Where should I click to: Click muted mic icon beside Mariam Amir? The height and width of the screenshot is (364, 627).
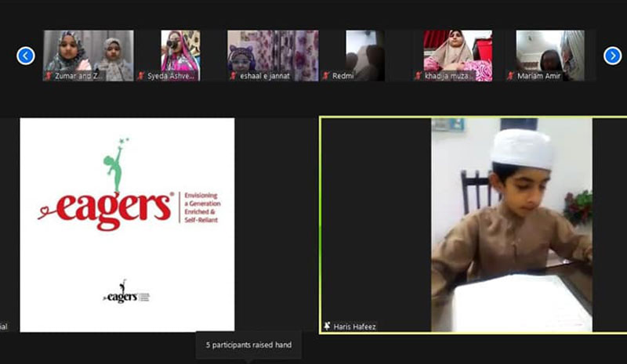point(510,75)
